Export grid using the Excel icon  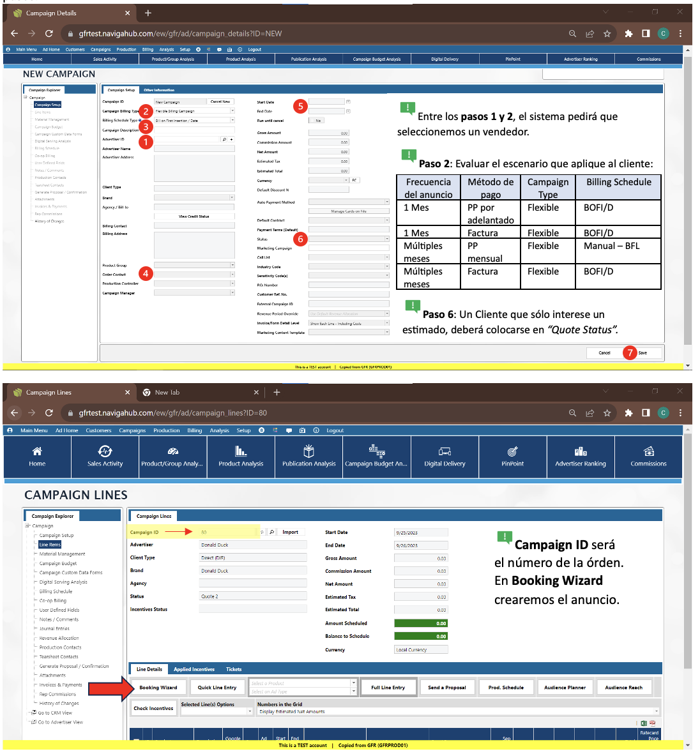pyautogui.click(x=644, y=723)
